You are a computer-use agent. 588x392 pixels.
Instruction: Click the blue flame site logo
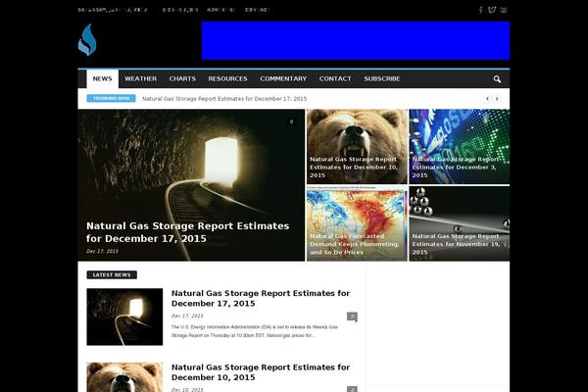(87, 40)
